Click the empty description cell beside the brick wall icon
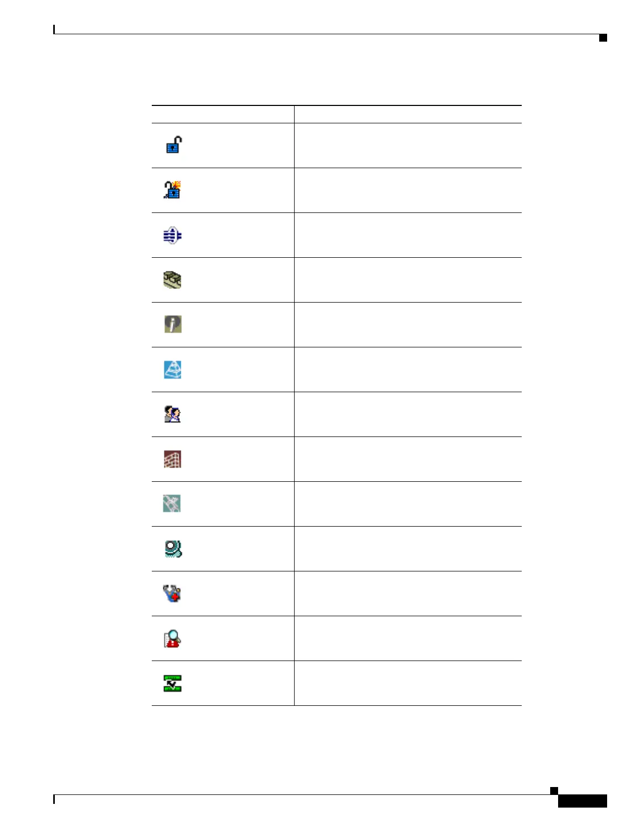Viewport: 644px width, 835px height. [408, 459]
